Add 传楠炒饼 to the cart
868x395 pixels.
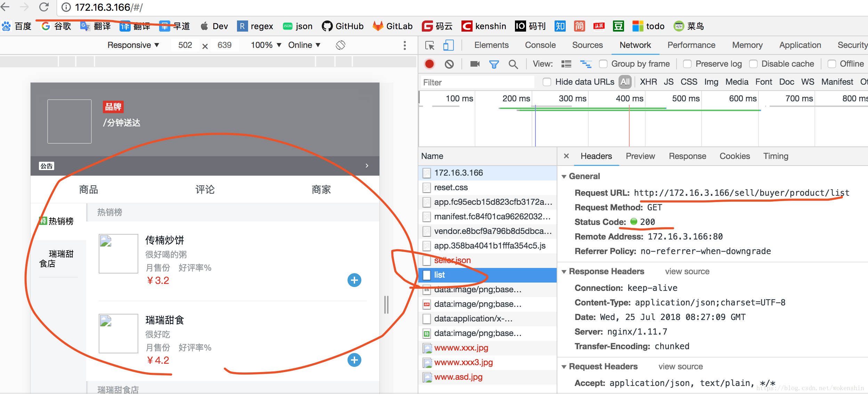pyautogui.click(x=354, y=280)
